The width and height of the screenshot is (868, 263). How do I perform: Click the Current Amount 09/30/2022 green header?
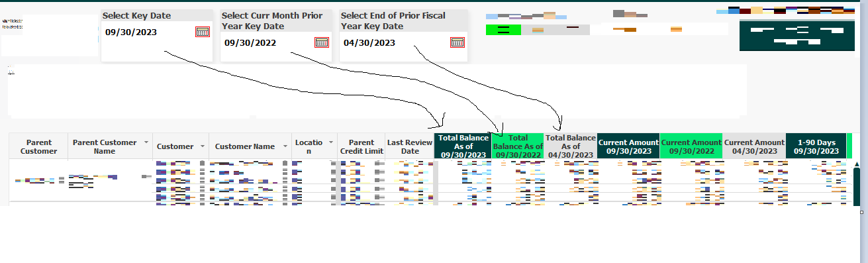[691, 146]
